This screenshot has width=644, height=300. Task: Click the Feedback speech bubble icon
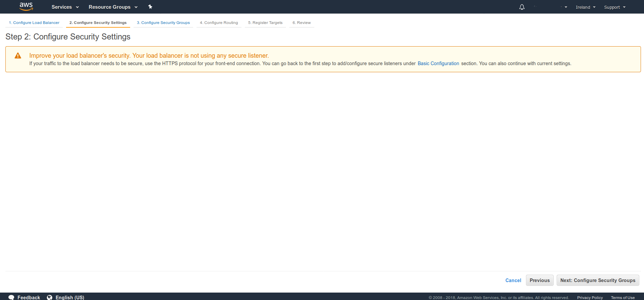click(x=11, y=297)
